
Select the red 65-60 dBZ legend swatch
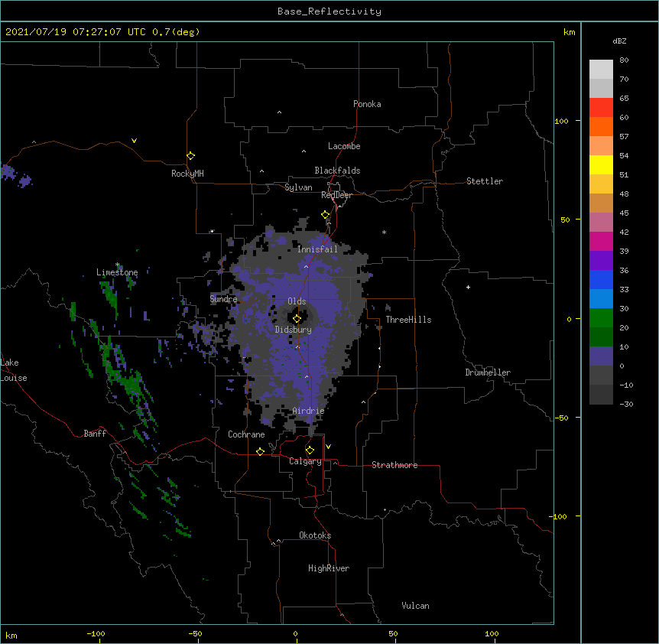tap(601, 108)
